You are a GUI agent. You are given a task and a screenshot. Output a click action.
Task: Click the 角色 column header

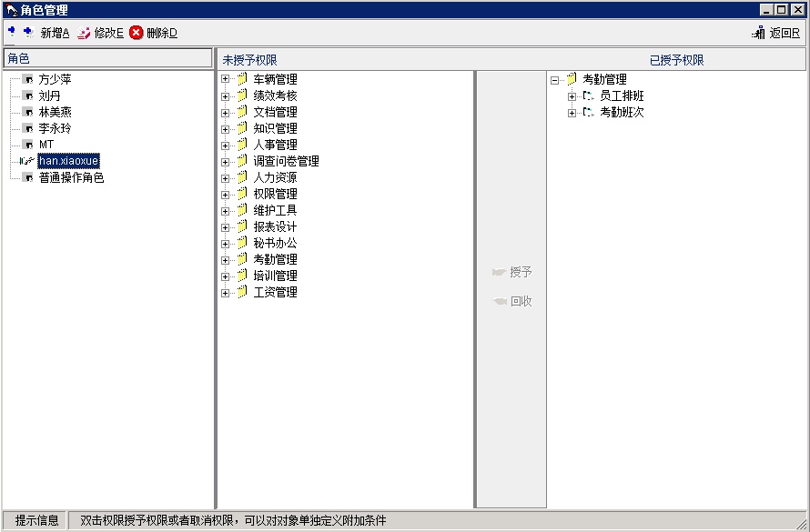coord(107,58)
